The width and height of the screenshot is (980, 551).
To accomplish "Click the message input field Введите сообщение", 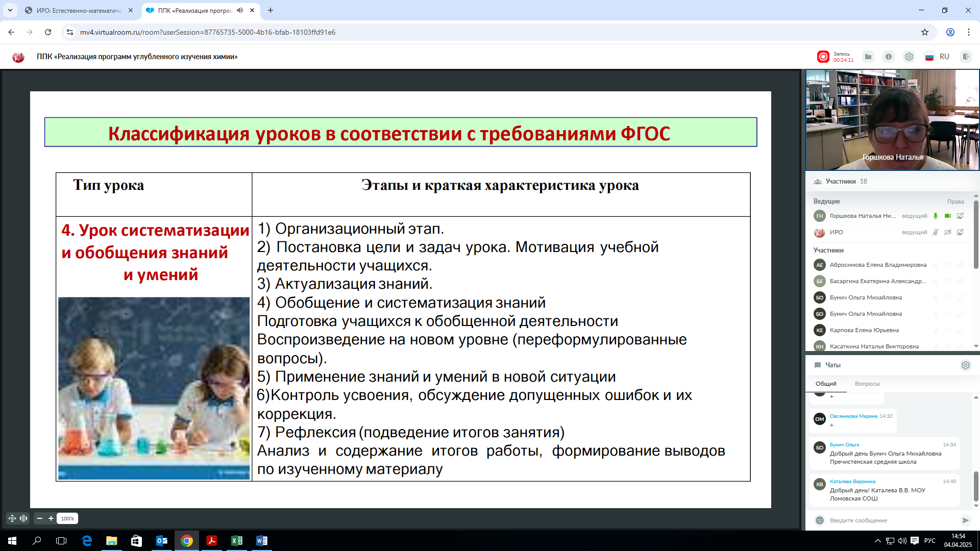I will [892, 520].
